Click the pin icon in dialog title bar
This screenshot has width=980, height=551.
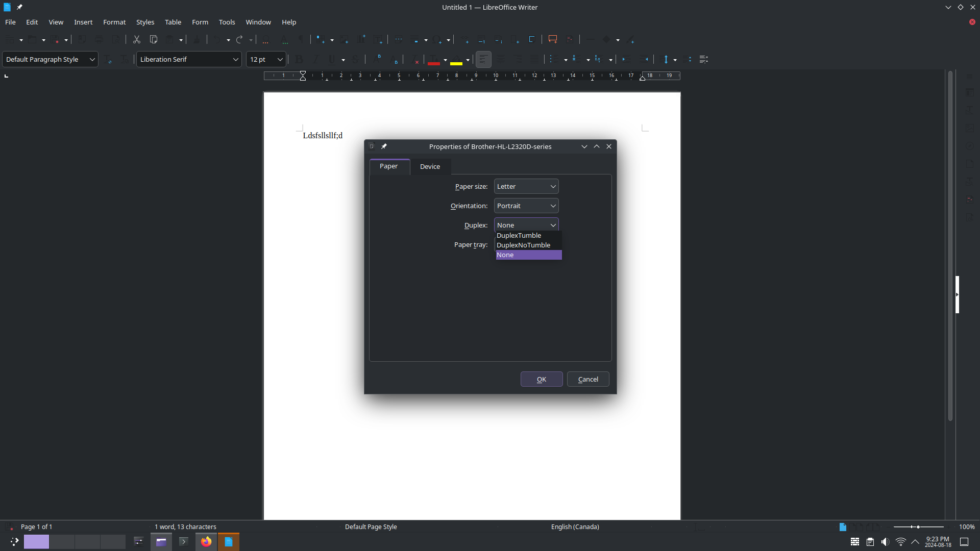tap(384, 146)
